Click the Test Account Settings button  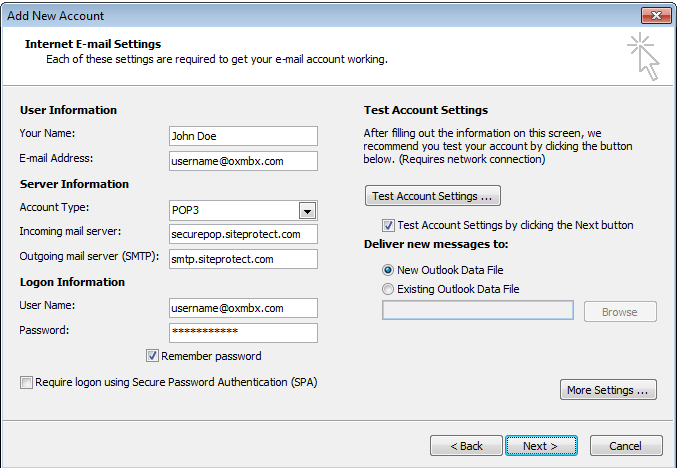pyautogui.click(x=432, y=195)
